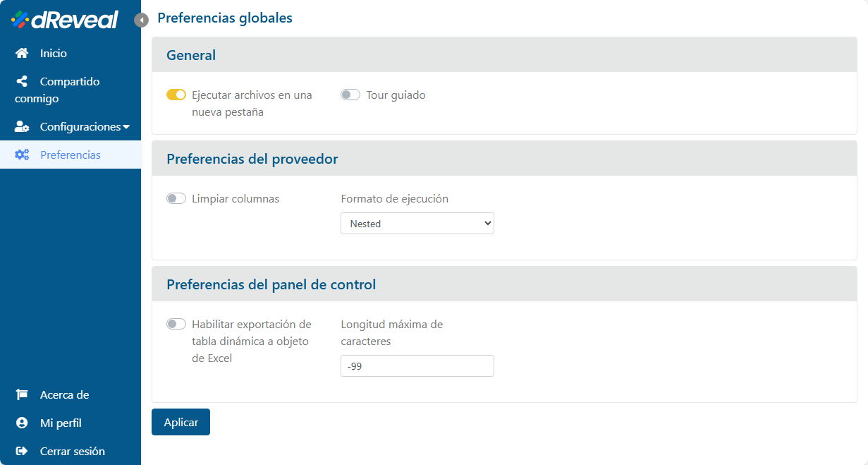Viewport: 868px width, 465px height.
Task: Click the dReveal logo icon
Action: coord(20,20)
